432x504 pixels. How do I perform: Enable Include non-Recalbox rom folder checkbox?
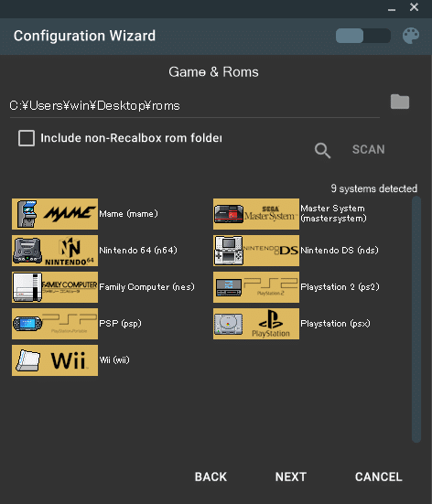(x=27, y=138)
